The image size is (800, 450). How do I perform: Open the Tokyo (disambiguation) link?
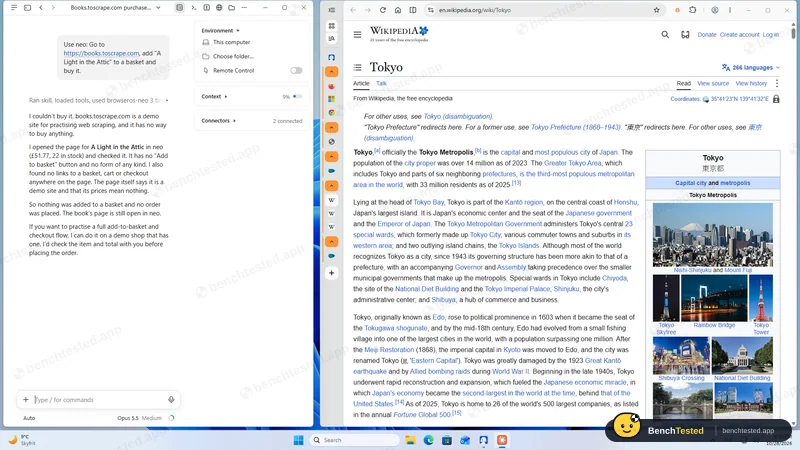458,116
